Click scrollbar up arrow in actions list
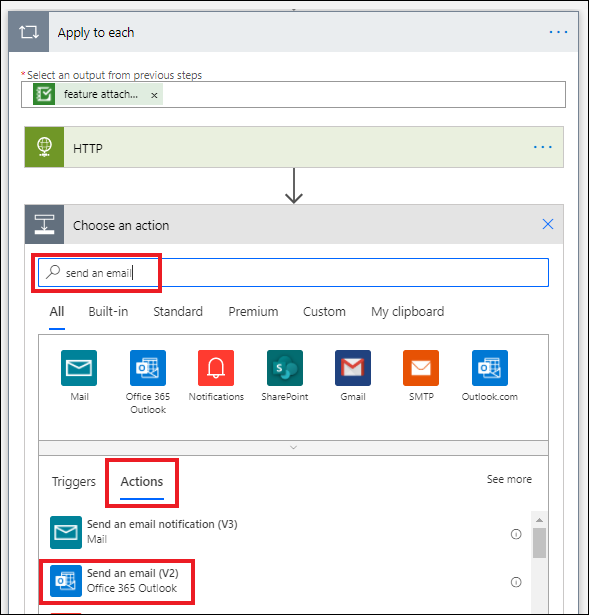 tap(539, 520)
